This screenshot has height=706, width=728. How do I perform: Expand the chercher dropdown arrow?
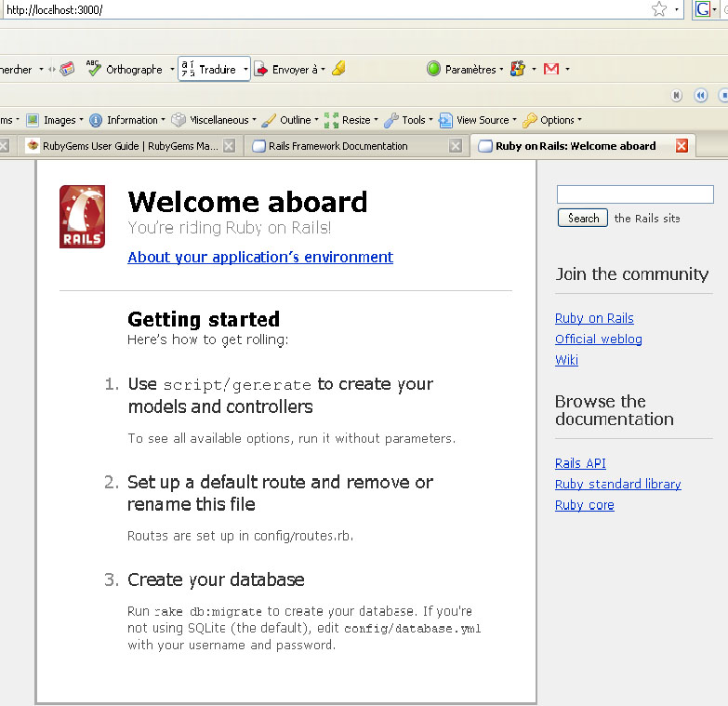[x=41, y=69]
